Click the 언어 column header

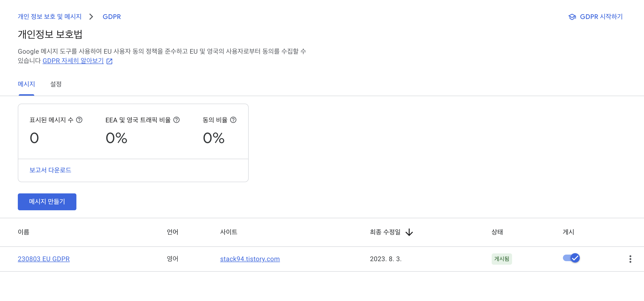point(172,232)
